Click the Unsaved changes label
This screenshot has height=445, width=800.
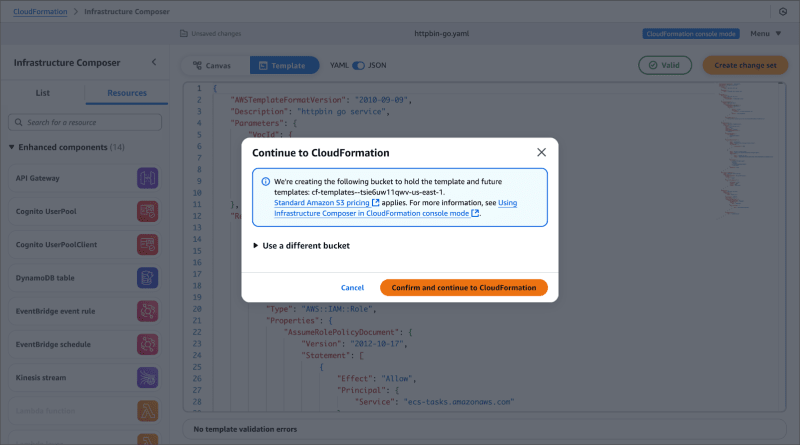click(x=216, y=34)
